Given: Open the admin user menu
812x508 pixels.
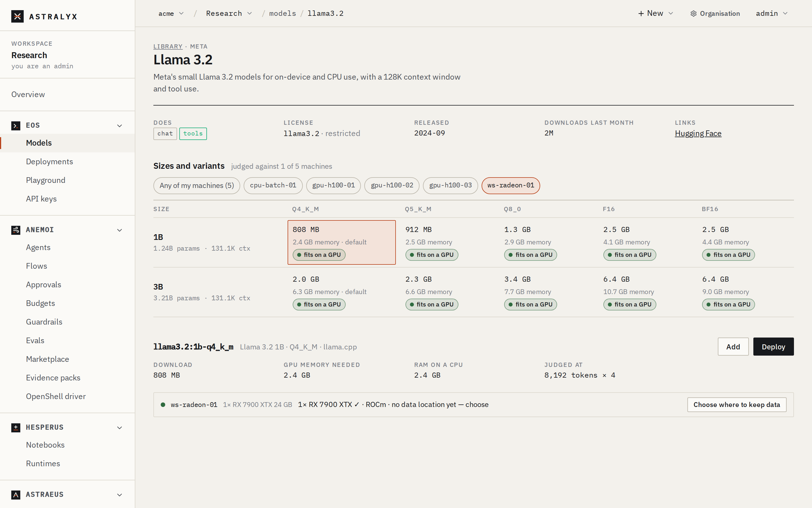Looking at the screenshot, I should coord(771,14).
